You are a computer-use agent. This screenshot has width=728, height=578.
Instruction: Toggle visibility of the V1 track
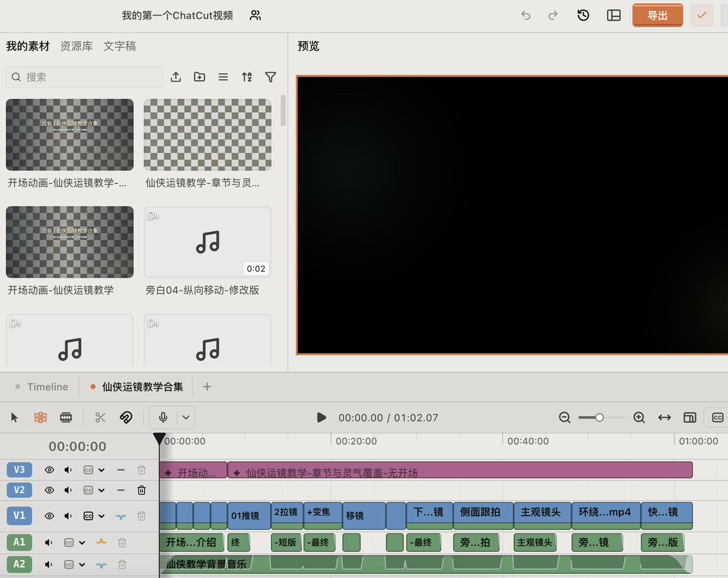tap(50, 516)
